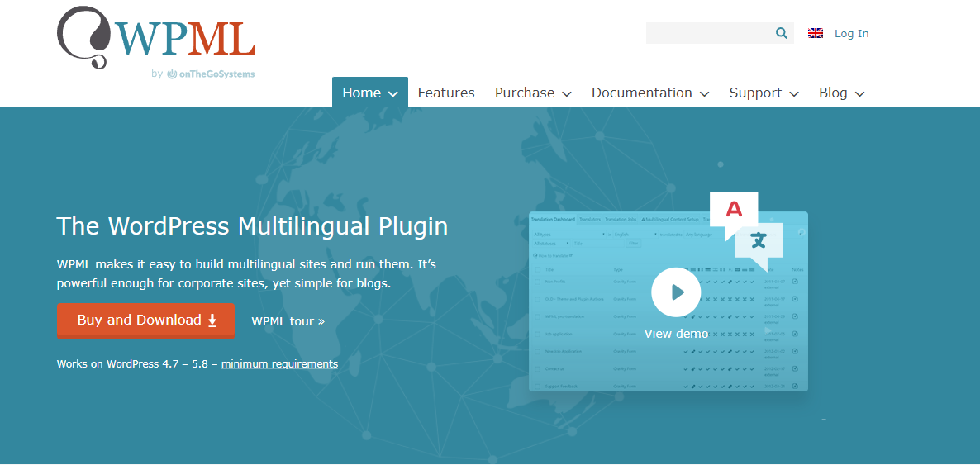This screenshot has height=465, width=980.
Task: Follow the WPML tour link
Action: tap(288, 321)
